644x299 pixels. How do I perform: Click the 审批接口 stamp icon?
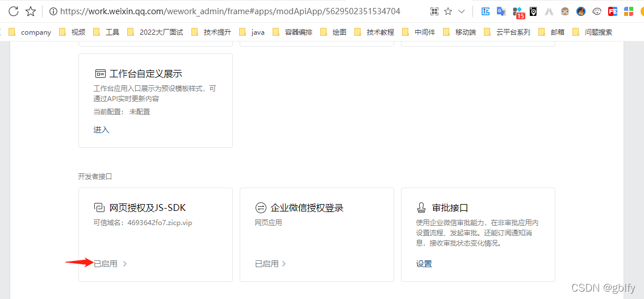[x=421, y=207]
